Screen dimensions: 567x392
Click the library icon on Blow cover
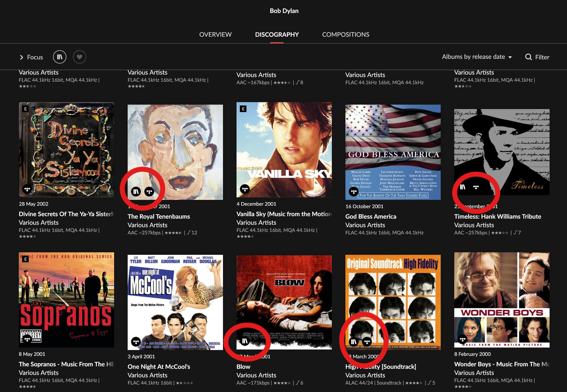coord(245,342)
